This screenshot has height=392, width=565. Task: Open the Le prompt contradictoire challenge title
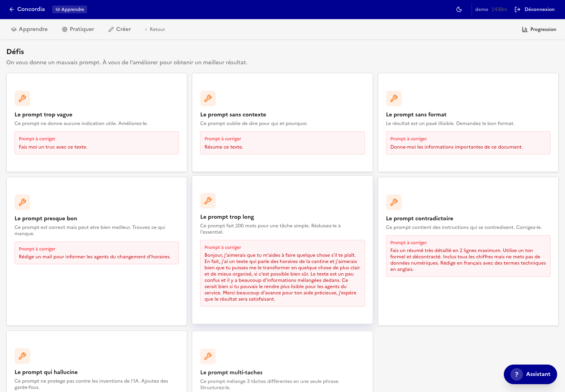[419, 218]
